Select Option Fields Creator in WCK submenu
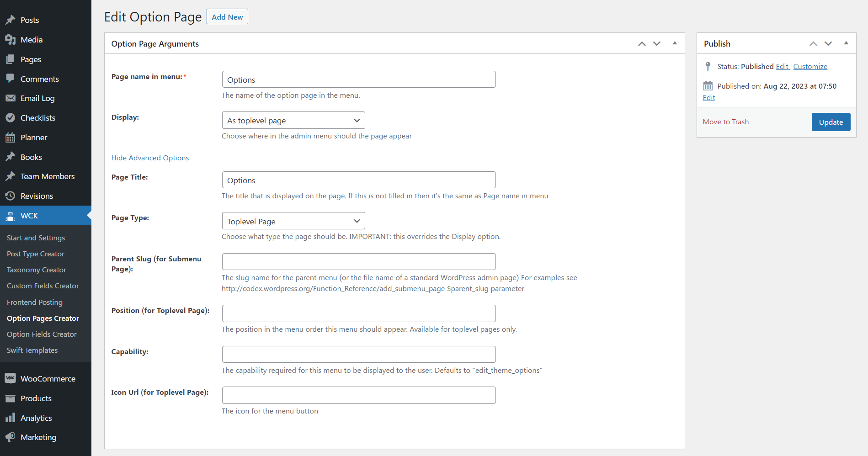The image size is (868, 456). [x=42, y=334]
